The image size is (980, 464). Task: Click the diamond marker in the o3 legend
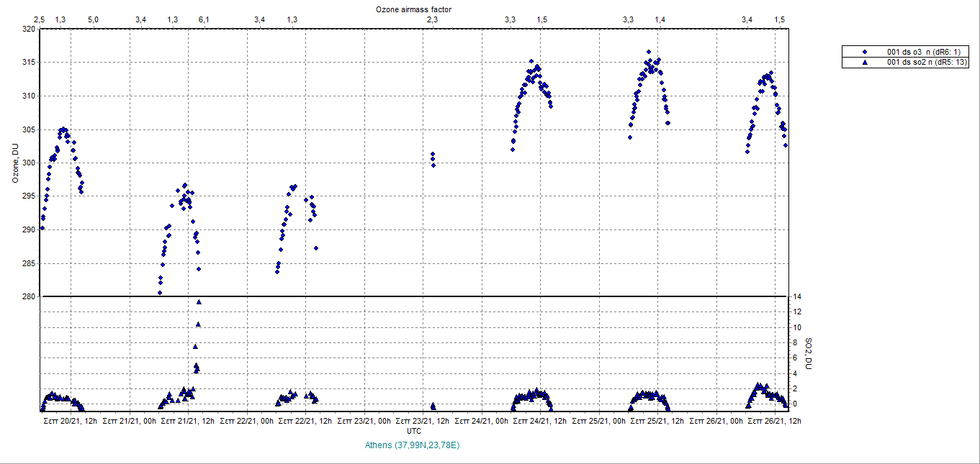(x=866, y=52)
